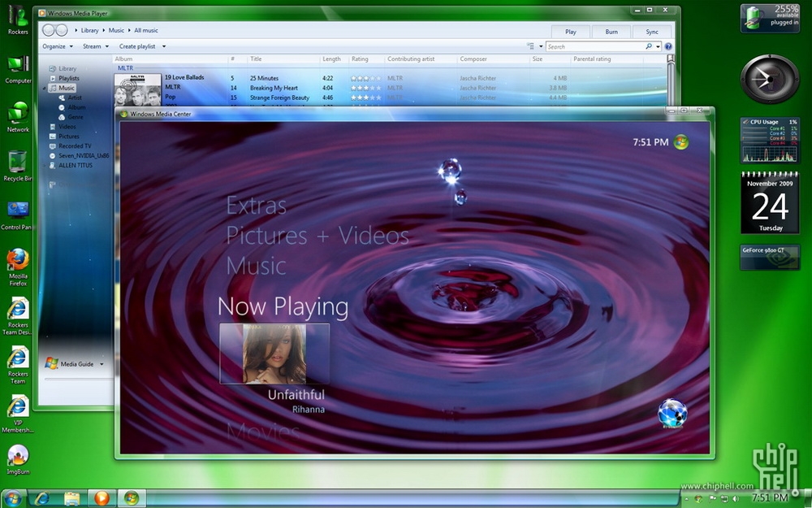This screenshot has width=812, height=508.
Task: Open Media Player help icon
Action: tap(668, 46)
